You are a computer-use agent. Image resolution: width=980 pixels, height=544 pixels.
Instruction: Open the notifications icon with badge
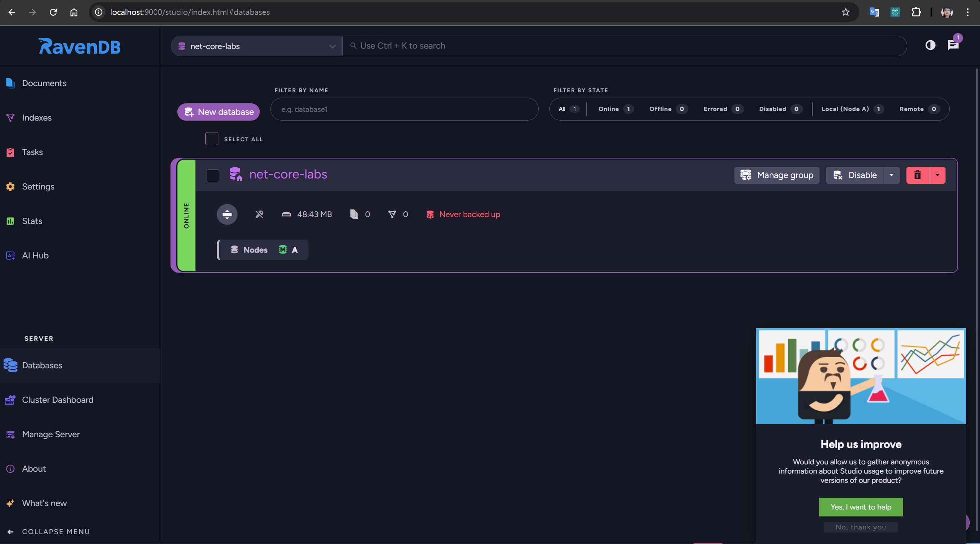953,45
